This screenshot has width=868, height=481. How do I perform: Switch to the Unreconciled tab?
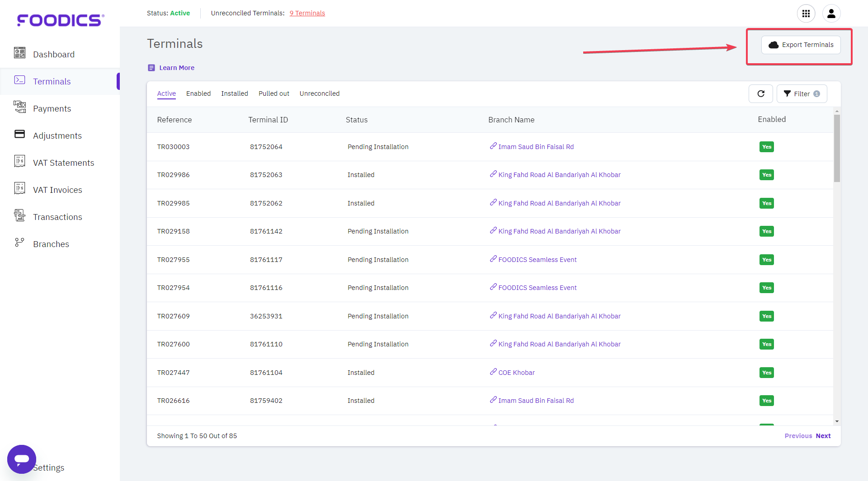320,93
